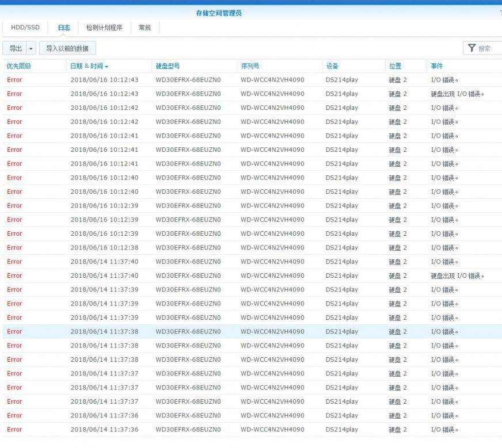Click WD30EFRX-68EUZN0 in the 10:12:38 row
The height and width of the screenshot is (448, 502).
[x=188, y=247]
